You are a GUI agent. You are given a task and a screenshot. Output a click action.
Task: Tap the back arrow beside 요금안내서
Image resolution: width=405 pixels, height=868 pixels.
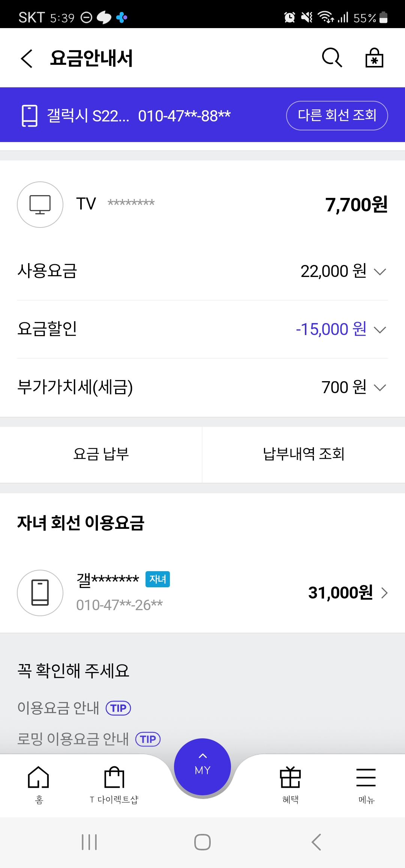pos(27,58)
